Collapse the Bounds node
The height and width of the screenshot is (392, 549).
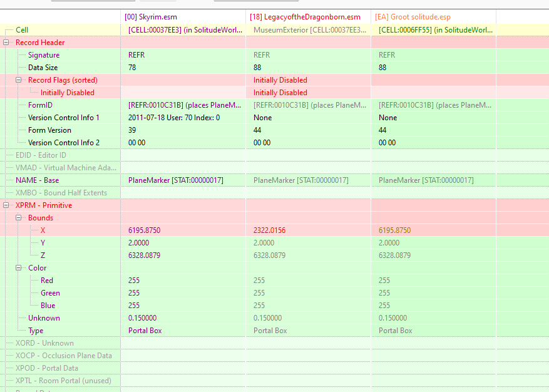pyautogui.click(x=19, y=218)
